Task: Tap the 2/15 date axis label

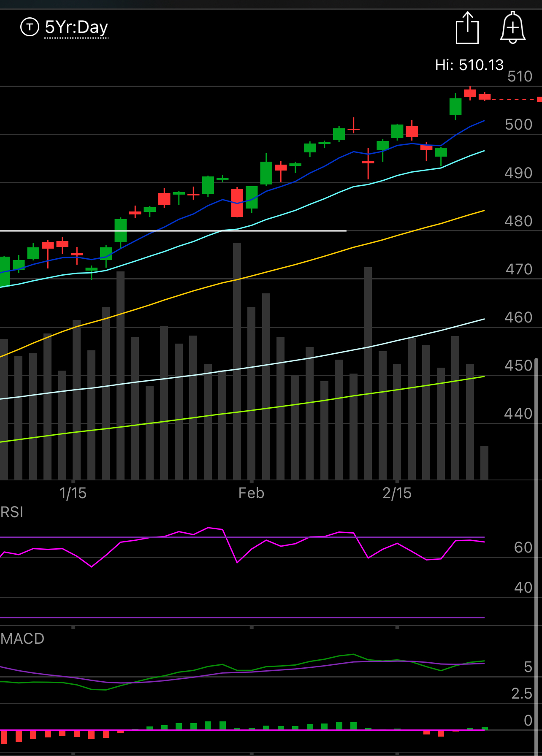Action: [x=397, y=493]
